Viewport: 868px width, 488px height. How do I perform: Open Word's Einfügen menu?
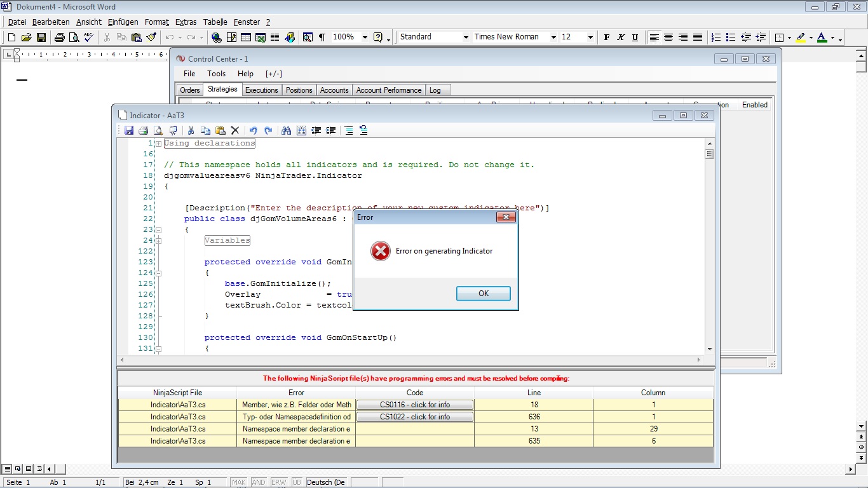point(123,22)
